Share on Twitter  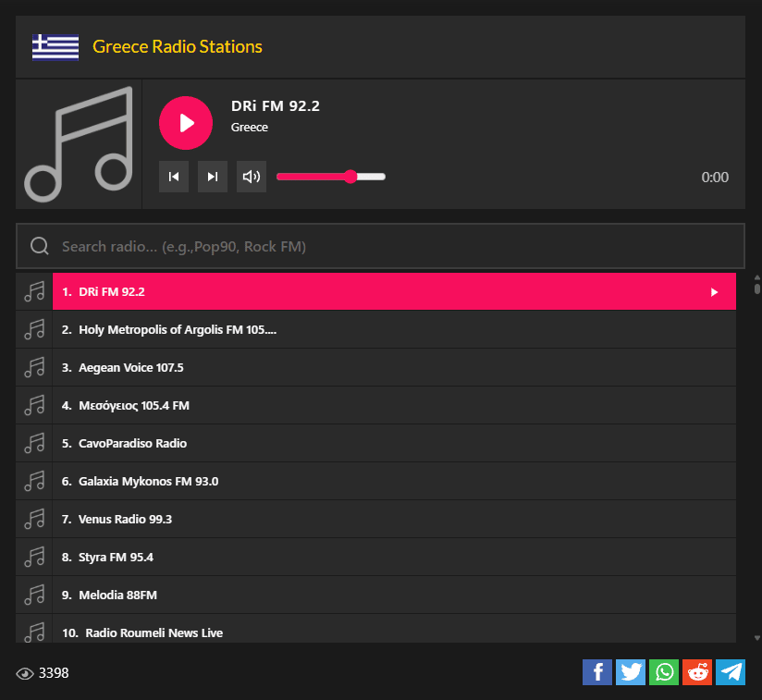point(631,672)
